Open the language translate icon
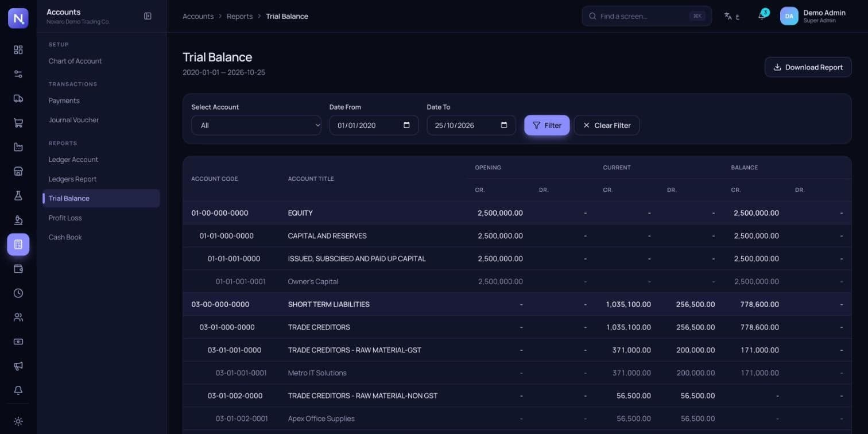The image size is (868, 434). [x=731, y=17]
